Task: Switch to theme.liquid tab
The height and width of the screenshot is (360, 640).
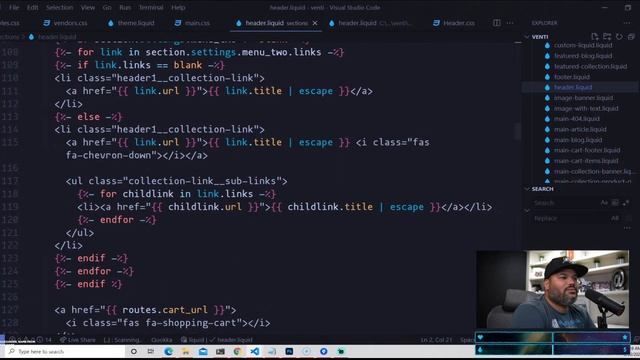Action: (x=131, y=23)
